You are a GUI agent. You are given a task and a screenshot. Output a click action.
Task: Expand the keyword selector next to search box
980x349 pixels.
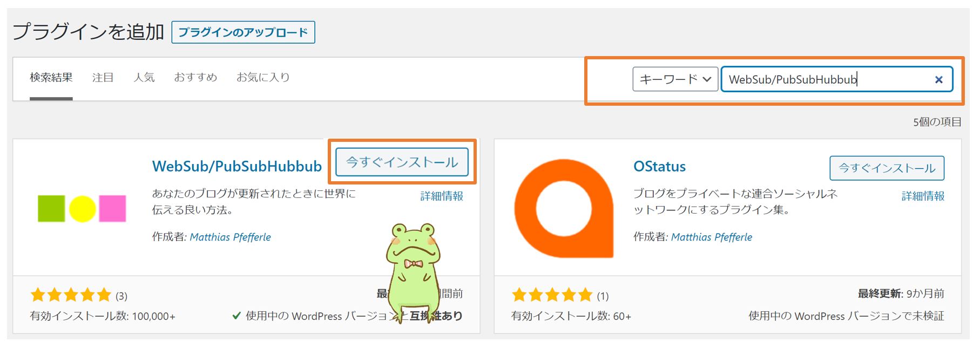[x=674, y=80]
